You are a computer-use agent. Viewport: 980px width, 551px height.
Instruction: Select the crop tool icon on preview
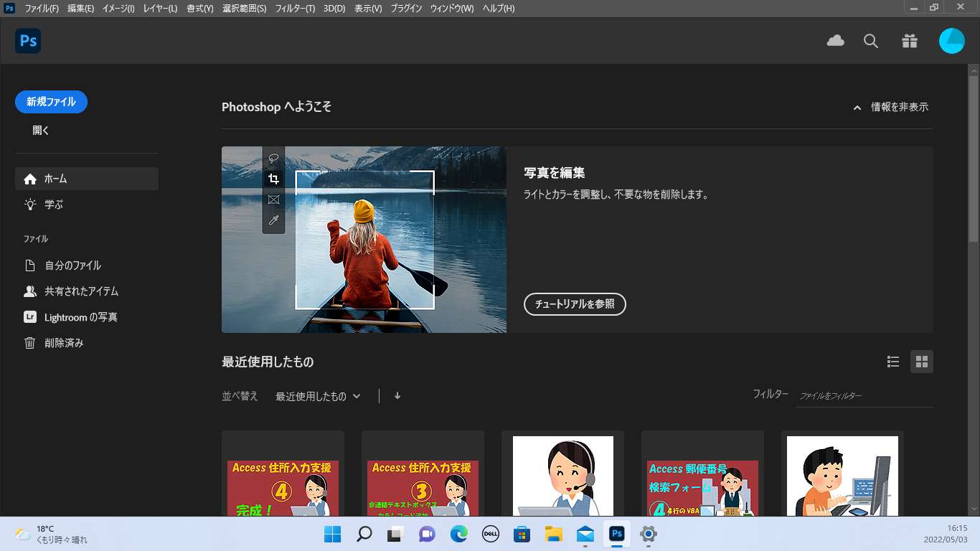[x=273, y=179]
